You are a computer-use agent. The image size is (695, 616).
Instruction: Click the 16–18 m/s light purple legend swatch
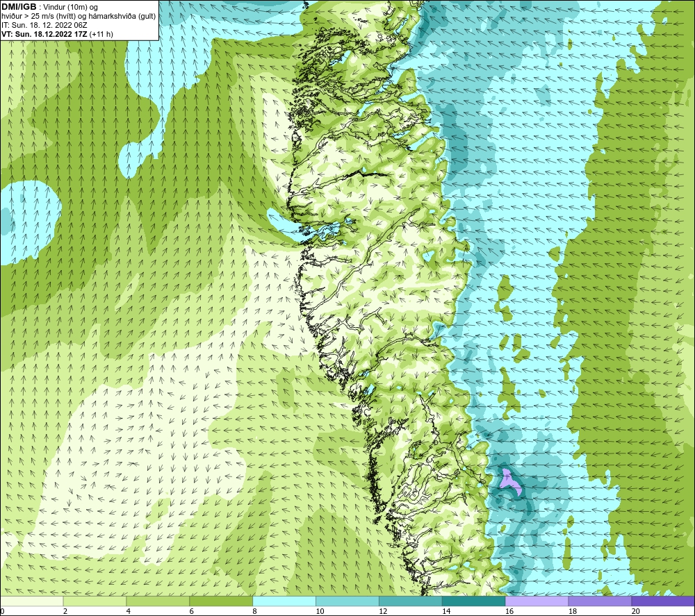[537, 601]
